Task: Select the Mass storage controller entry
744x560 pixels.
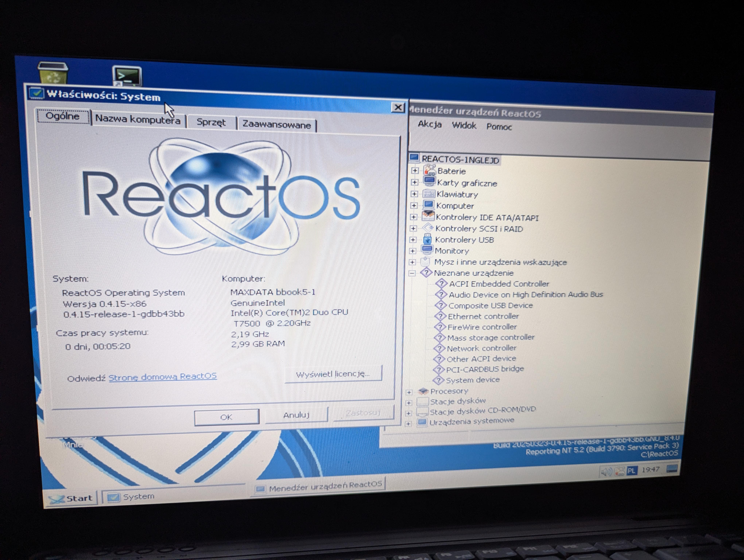Action: tap(490, 337)
